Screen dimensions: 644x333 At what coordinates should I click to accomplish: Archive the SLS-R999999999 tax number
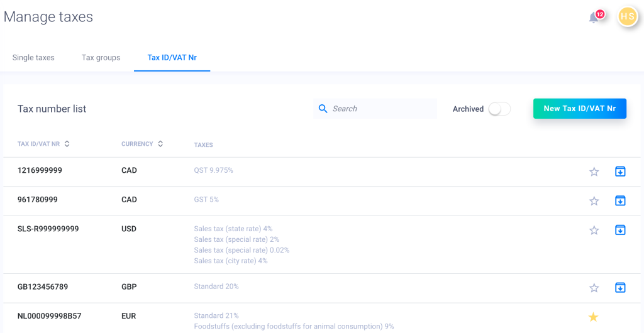[620, 230]
